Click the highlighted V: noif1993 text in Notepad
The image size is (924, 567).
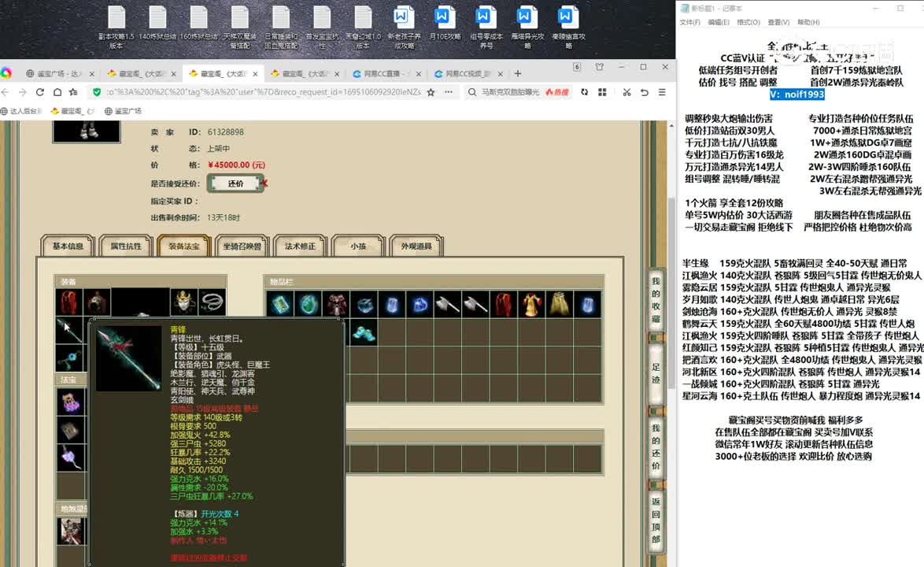pyautogui.click(x=797, y=94)
